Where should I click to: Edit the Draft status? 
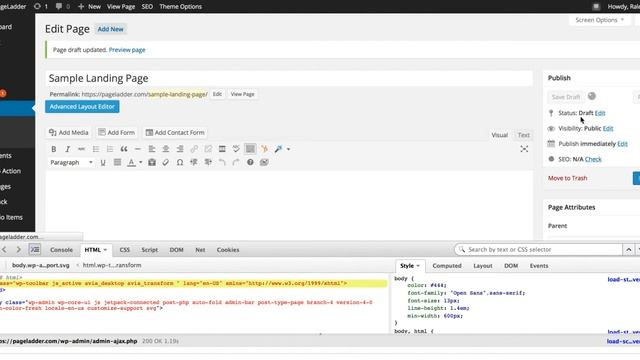600,113
